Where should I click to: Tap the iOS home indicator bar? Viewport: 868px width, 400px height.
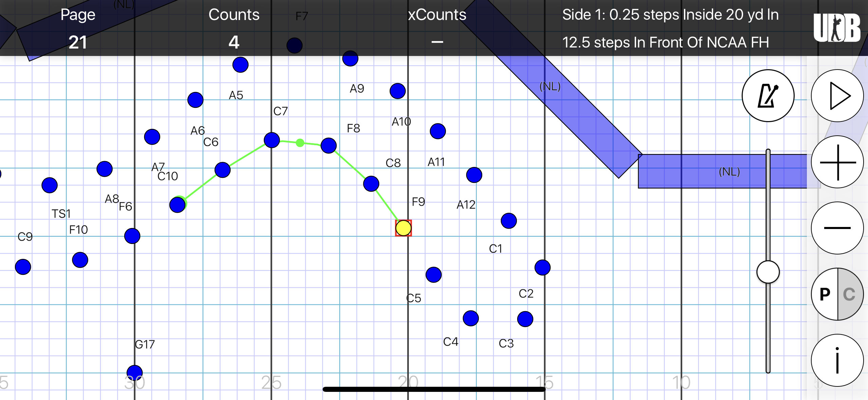434,389
